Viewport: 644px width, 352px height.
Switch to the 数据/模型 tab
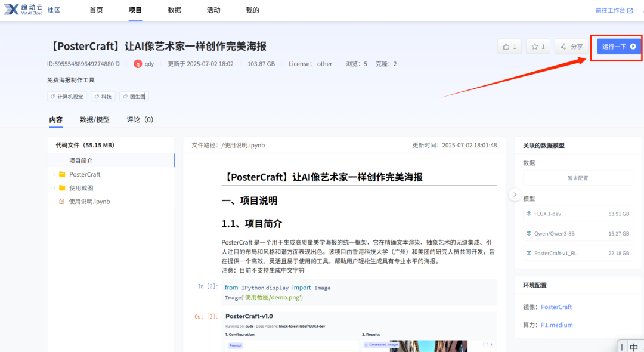(94, 119)
